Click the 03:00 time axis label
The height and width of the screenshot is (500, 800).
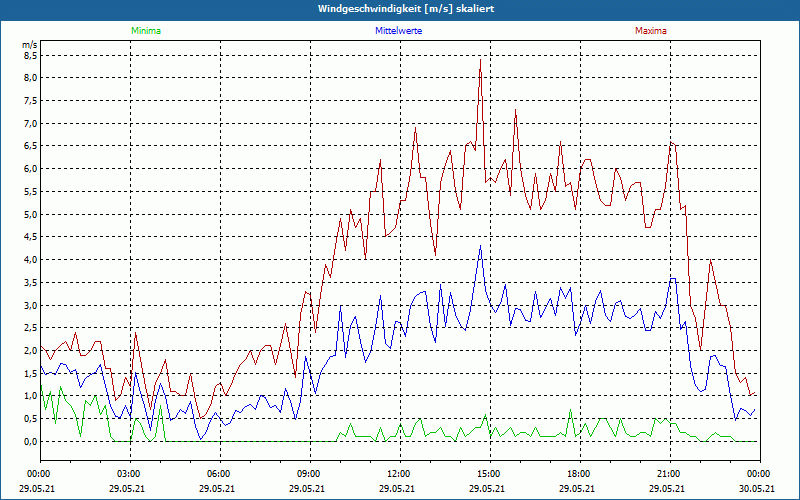(129, 473)
